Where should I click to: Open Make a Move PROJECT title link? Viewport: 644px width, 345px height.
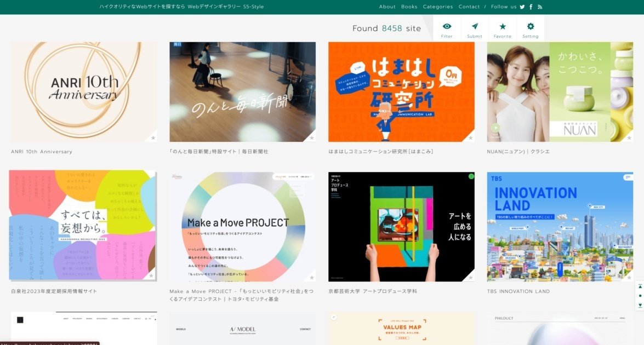242,295
